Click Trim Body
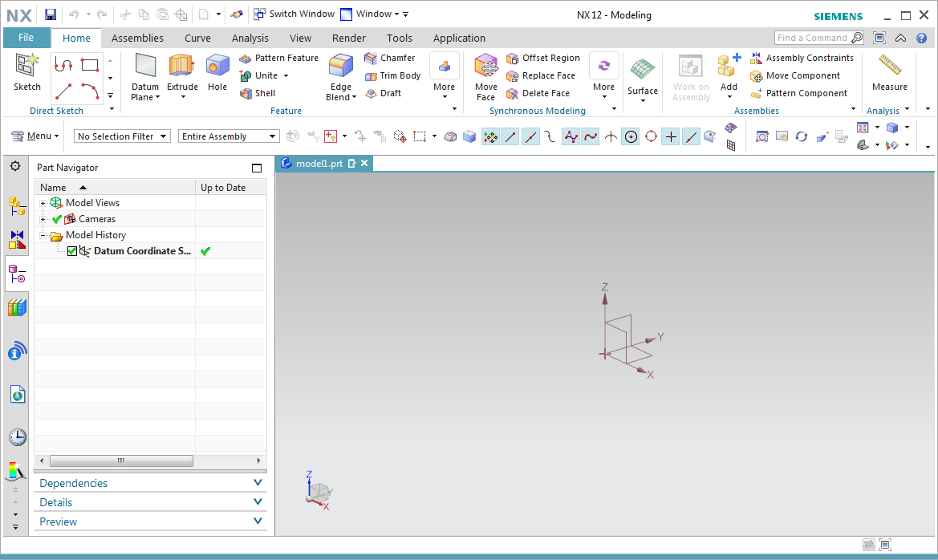938x560 pixels. (x=392, y=75)
